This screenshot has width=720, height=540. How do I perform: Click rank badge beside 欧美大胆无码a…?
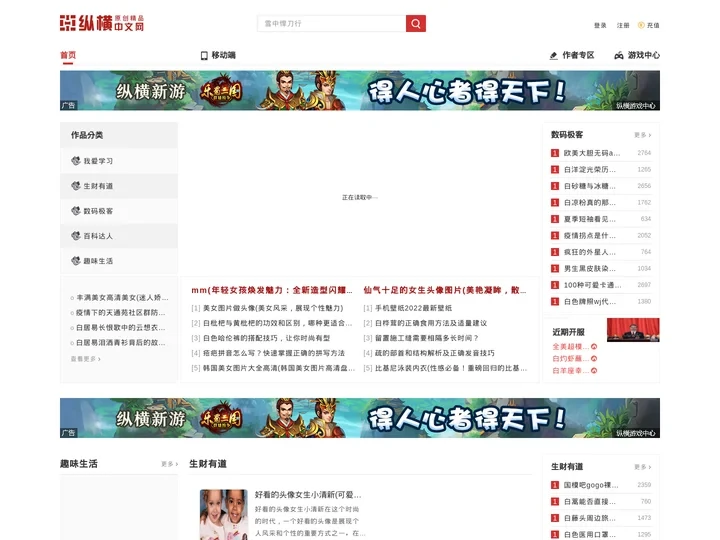[x=555, y=153]
